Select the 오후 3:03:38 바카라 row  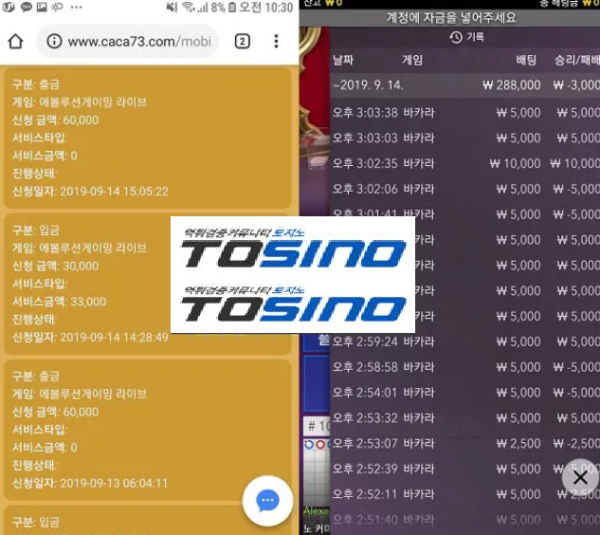[465, 113]
